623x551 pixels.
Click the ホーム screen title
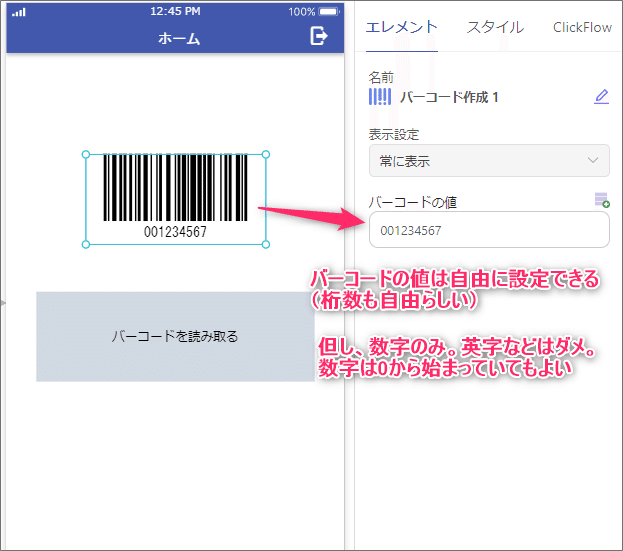click(179, 38)
